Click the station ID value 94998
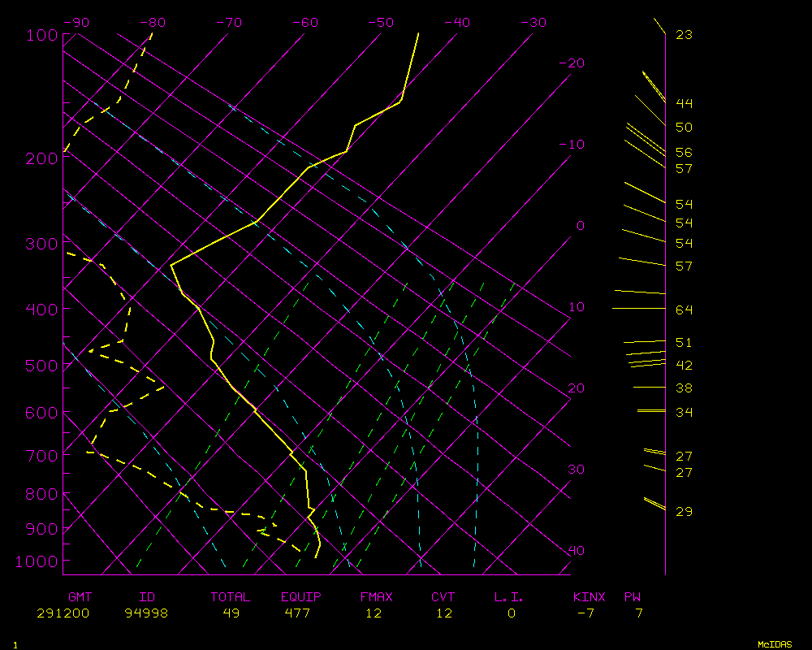The image size is (812, 650). tap(146, 613)
